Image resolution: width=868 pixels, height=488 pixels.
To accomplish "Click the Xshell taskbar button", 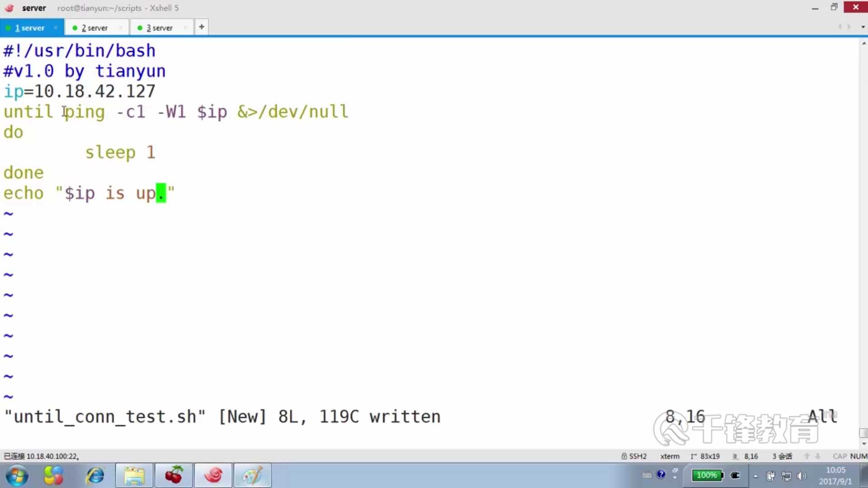I will (213, 475).
